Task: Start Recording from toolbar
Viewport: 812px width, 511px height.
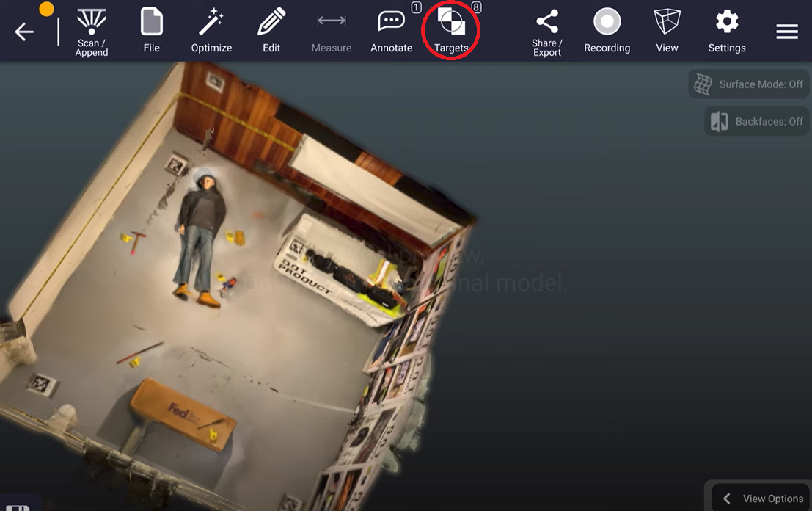Action: [607, 31]
